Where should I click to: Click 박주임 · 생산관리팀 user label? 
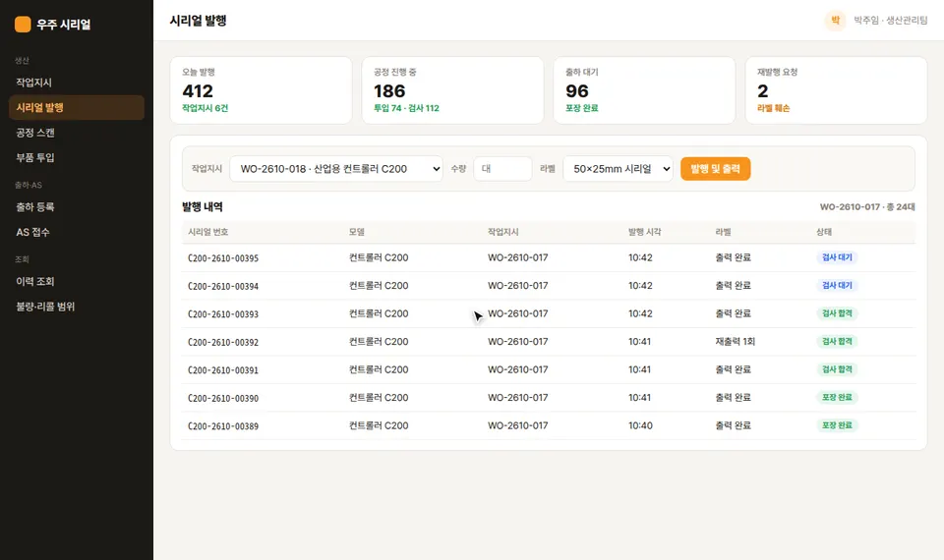891,21
